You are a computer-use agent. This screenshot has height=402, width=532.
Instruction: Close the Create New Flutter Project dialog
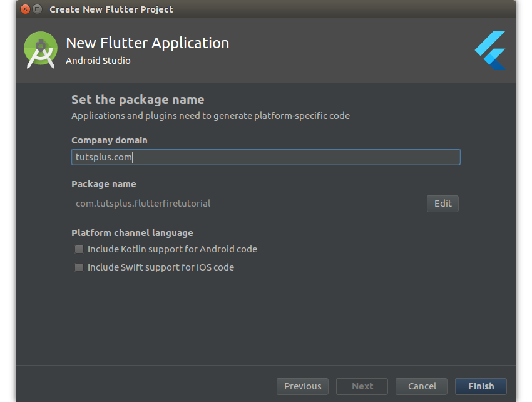[x=26, y=9]
